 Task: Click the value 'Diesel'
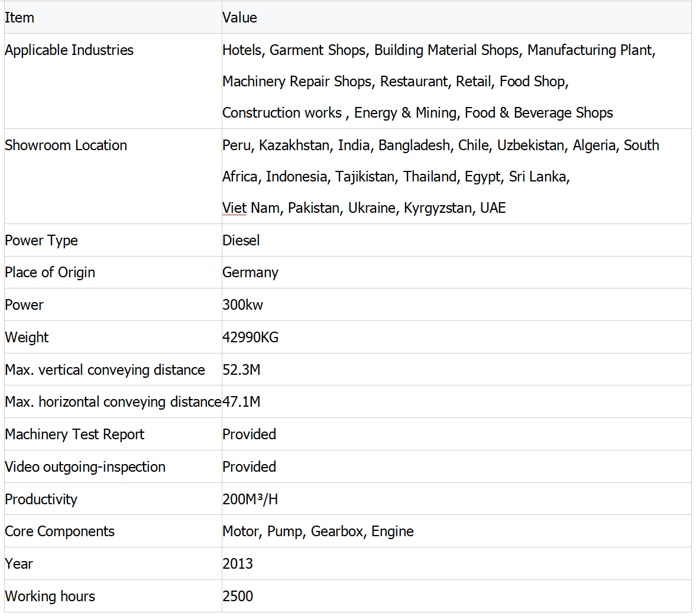pos(241,241)
